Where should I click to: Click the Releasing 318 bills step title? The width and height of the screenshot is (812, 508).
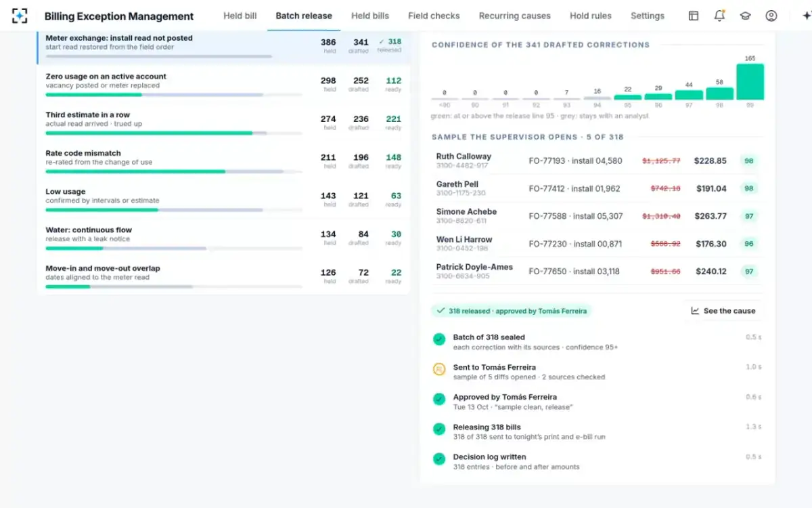(487, 427)
